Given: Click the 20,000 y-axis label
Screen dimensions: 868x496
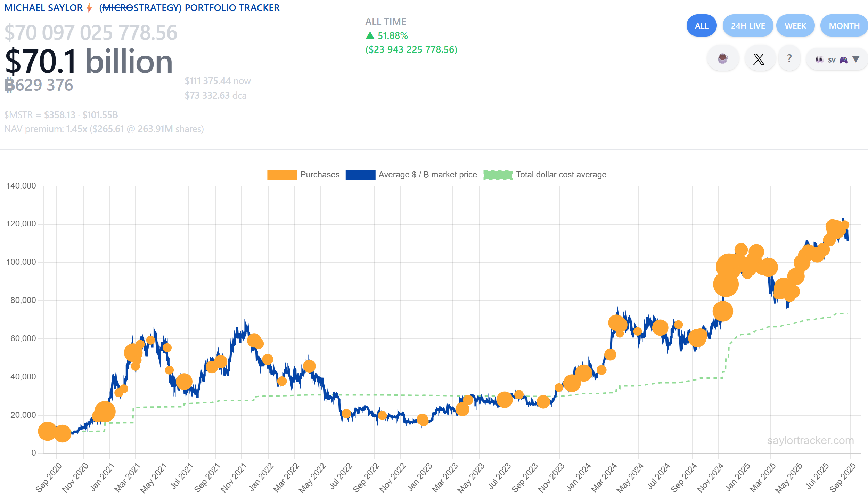Looking at the screenshot, I should pos(23,415).
